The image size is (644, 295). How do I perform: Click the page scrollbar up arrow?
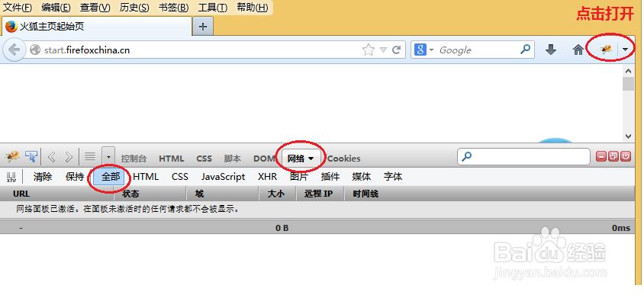coord(629,71)
